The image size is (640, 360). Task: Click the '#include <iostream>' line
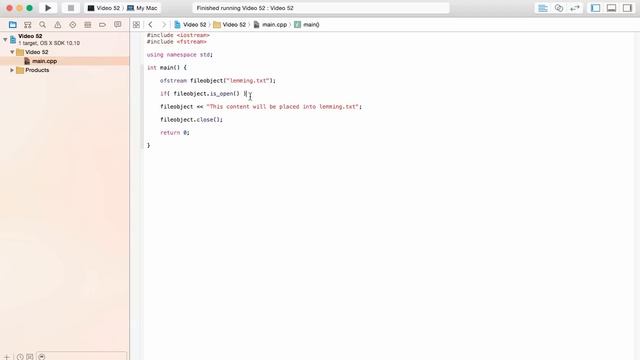178,36
